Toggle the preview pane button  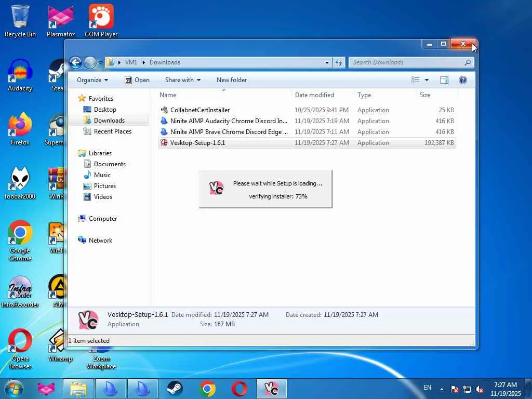click(444, 79)
